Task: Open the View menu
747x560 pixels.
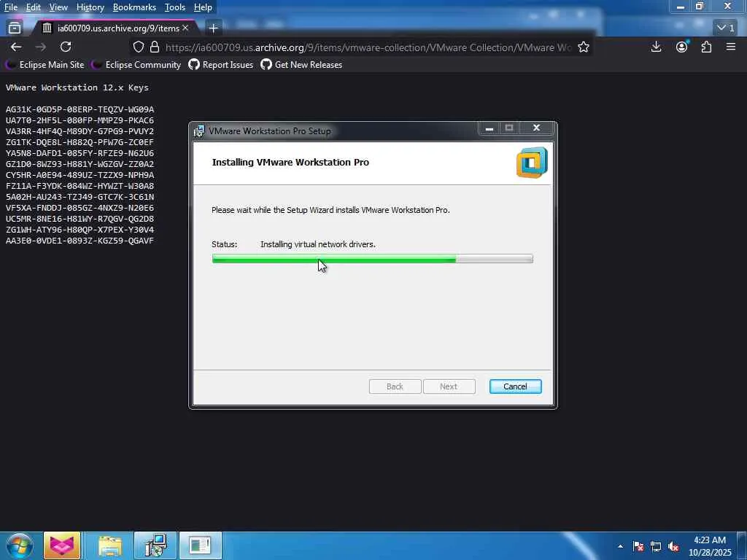Action: point(58,7)
